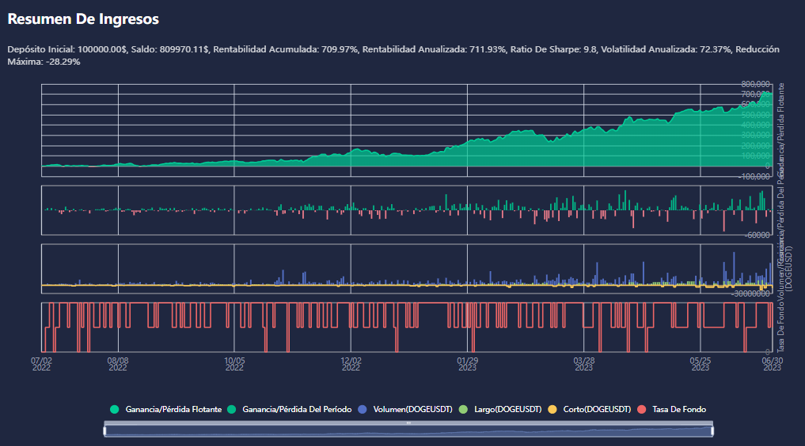Image resolution: width=805 pixels, height=446 pixels.
Task: Click the left handle of the zoom slider
Action: (x=104, y=430)
